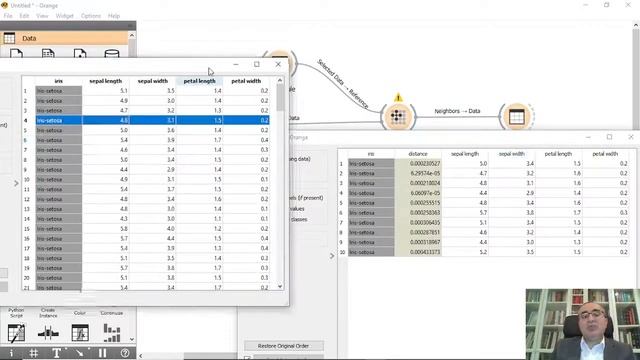The width and height of the screenshot is (640, 360).
Task: Click the workflow info 'i' button
Action: (x=11, y=353)
